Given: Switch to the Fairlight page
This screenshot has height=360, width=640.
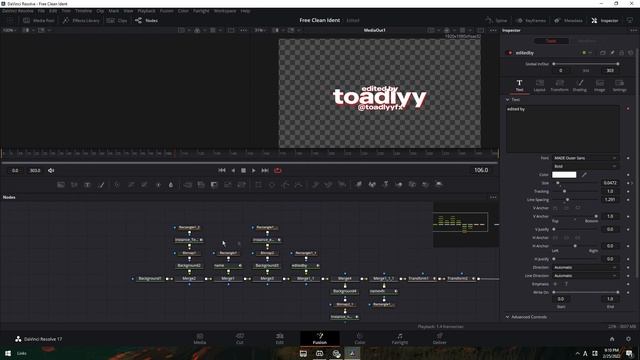Looking at the screenshot, I should pos(400,338).
